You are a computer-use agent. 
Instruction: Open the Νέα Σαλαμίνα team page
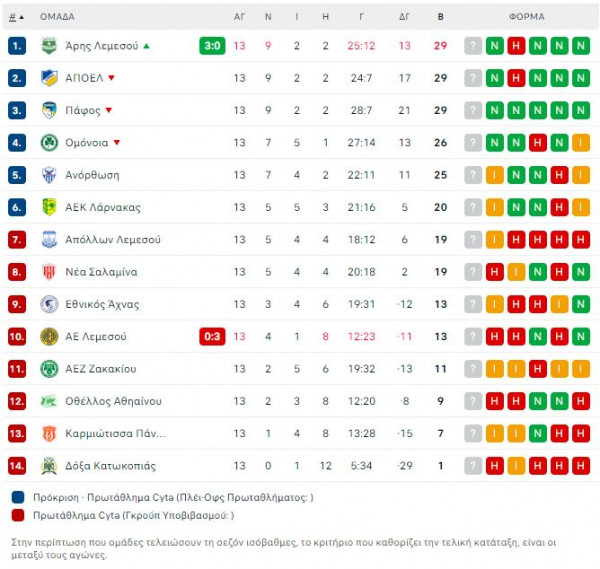coord(101,272)
